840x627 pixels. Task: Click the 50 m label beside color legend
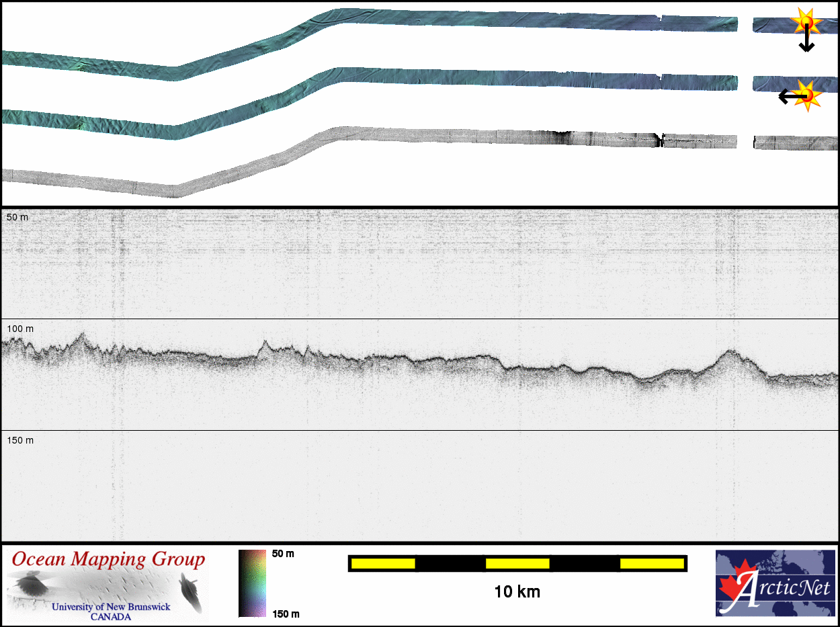283,554
